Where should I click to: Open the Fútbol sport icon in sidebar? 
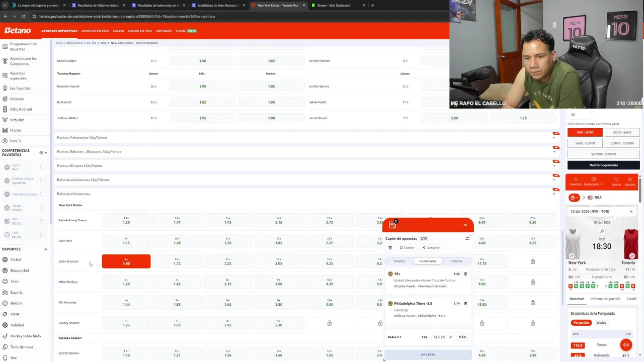(5, 259)
